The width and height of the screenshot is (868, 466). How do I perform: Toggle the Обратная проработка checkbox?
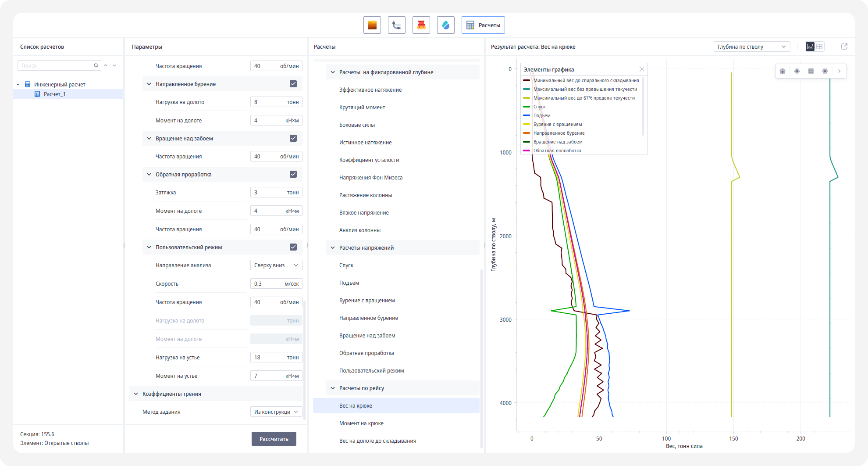pos(293,174)
